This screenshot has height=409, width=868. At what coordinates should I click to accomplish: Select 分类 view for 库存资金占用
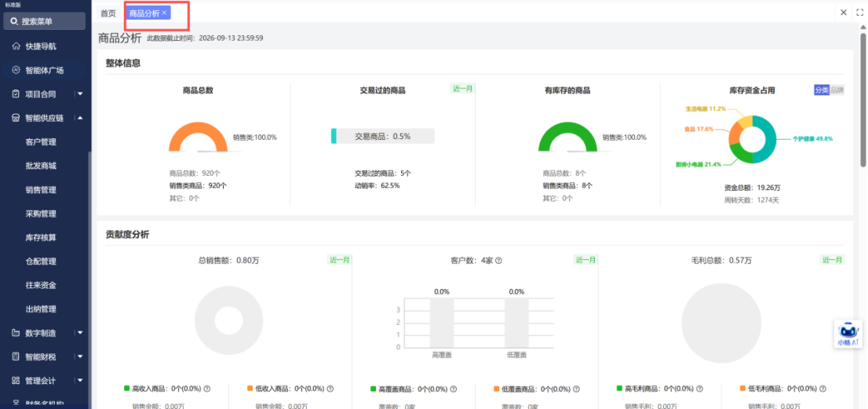tap(821, 90)
